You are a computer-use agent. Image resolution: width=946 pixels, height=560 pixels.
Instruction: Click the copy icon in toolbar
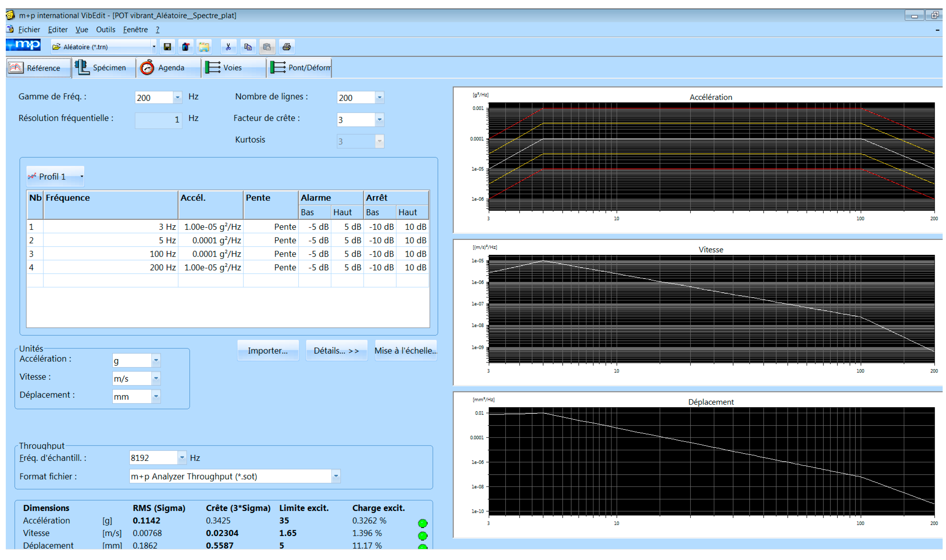(248, 47)
